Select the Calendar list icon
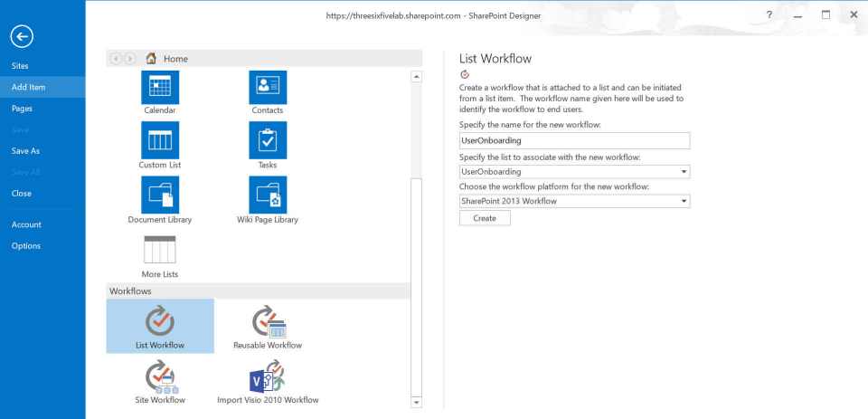This screenshot has width=868, height=419. (x=160, y=89)
